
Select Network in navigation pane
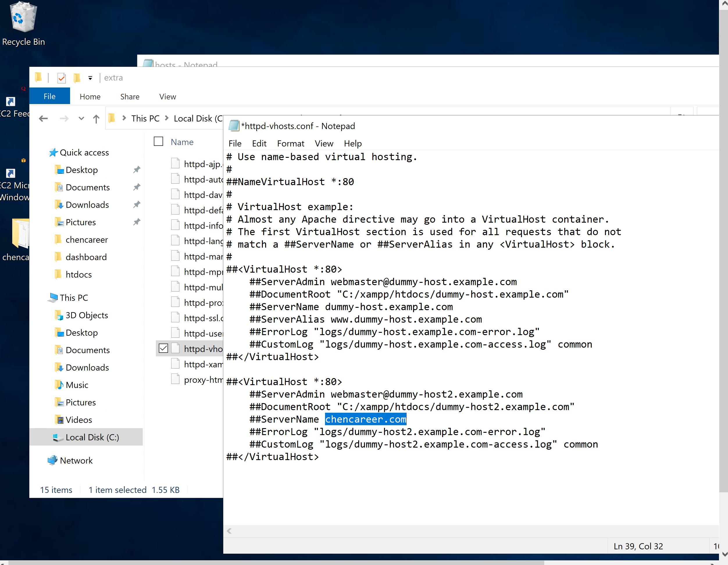(x=76, y=460)
